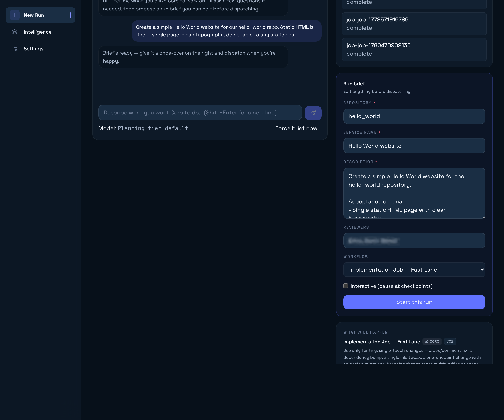This screenshot has height=420, width=504.
Task: Open Settings in sidebar
Action: click(x=40, y=49)
